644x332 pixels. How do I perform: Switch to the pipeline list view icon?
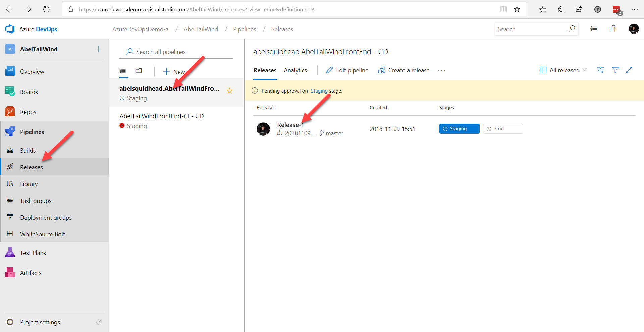pos(123,71)
